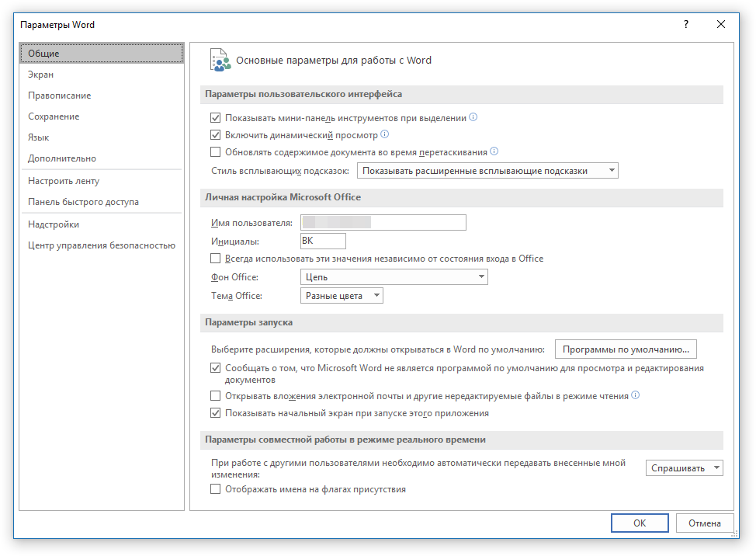Uncheck the mini-toolbar on selection checkbox
This screenshot has height=556, width=756.
pyautogui.click(x=216, y=119)
